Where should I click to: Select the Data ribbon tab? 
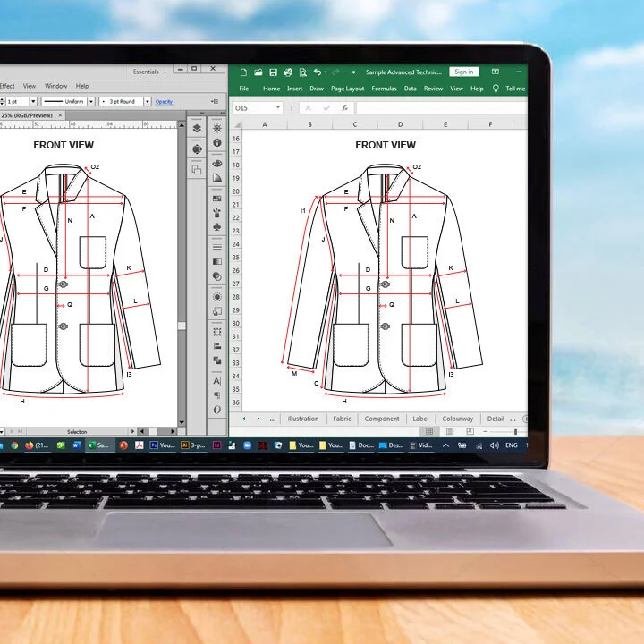point(411,89)
